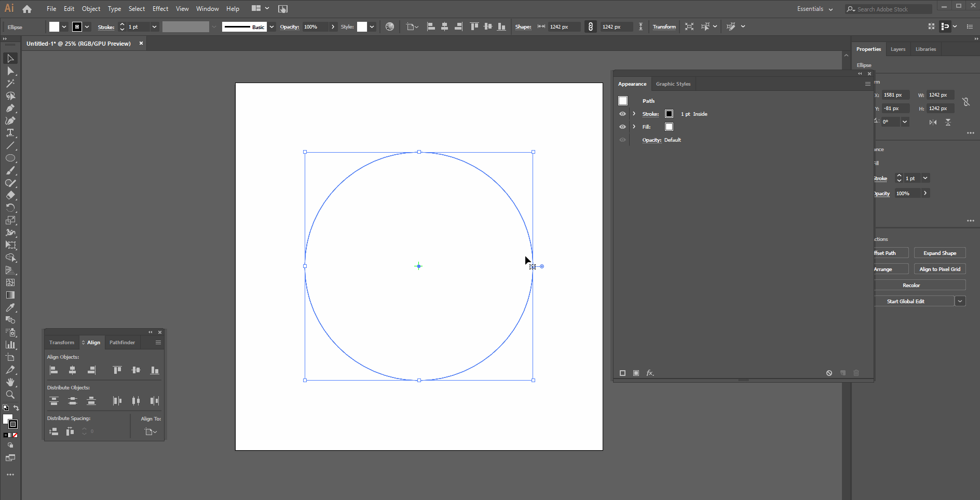Image resolution: width=980 pixels, height=500 pixels.
Task: Click the Recolor Artwork icon in control bar
Action: [x=390, y=26]
